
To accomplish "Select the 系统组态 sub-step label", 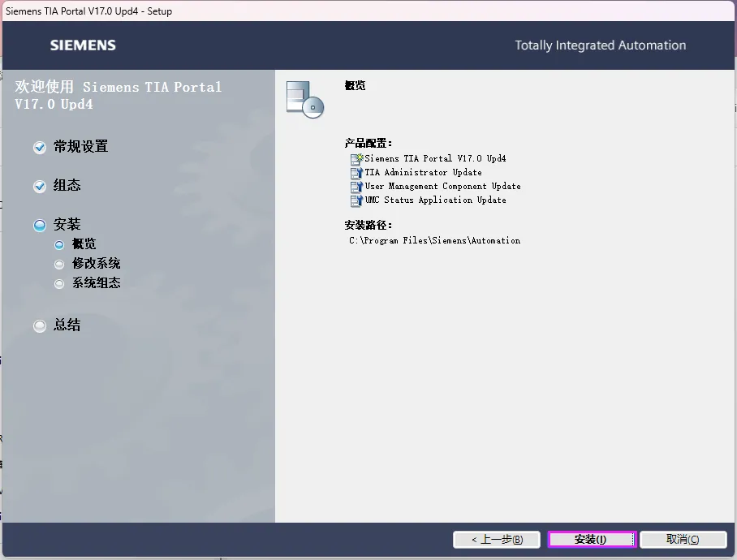I will pyautogui.click(x=97, y=282).
